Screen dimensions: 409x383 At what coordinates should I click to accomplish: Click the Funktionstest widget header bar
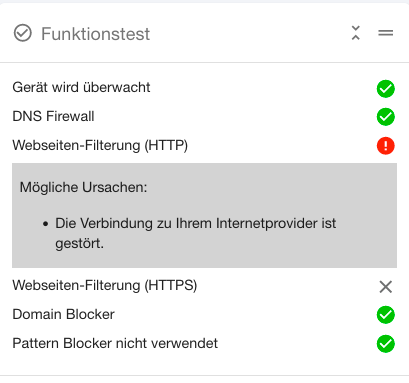[204, 33]
